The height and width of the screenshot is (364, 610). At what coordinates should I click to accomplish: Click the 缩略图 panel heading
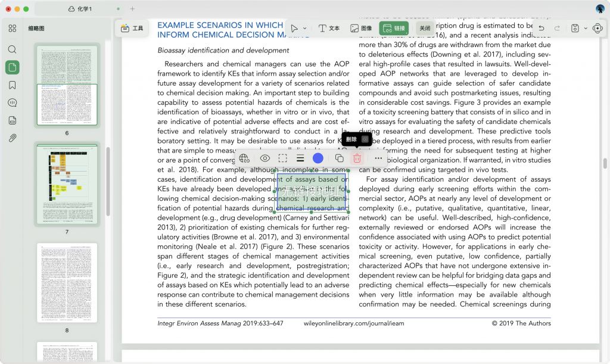point(36,29)
